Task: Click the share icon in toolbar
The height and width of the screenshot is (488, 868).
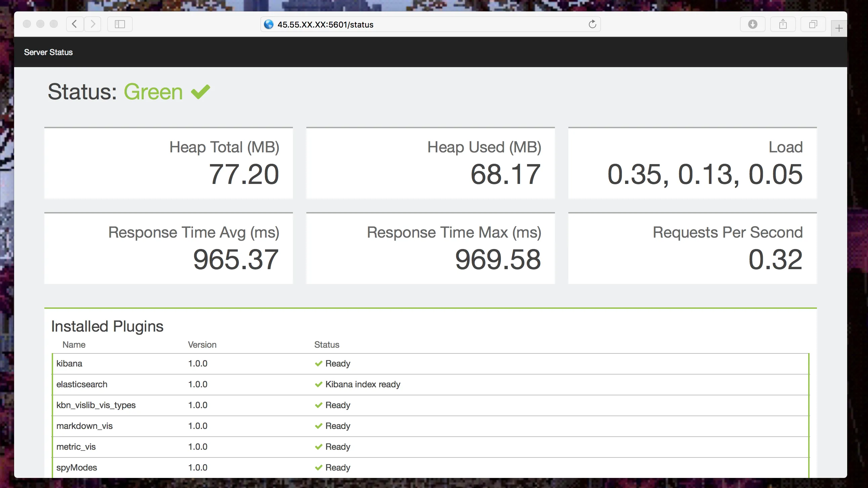Action: click(783, 24)
